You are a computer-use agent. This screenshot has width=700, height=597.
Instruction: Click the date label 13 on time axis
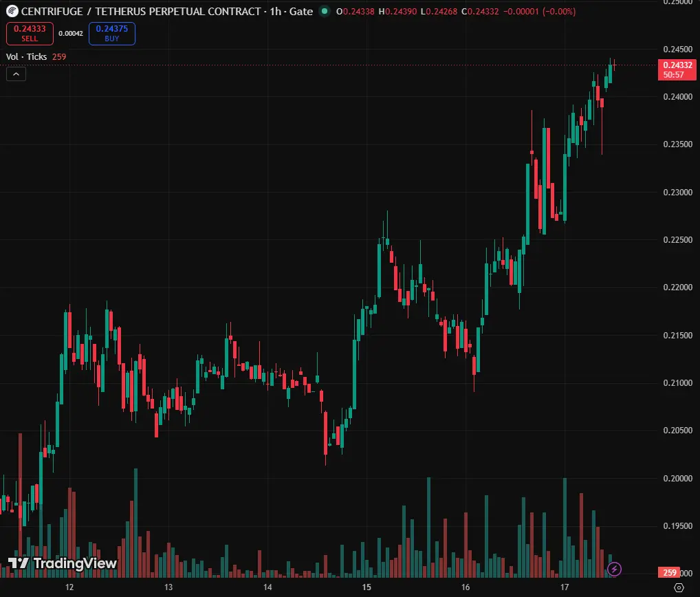168,587
